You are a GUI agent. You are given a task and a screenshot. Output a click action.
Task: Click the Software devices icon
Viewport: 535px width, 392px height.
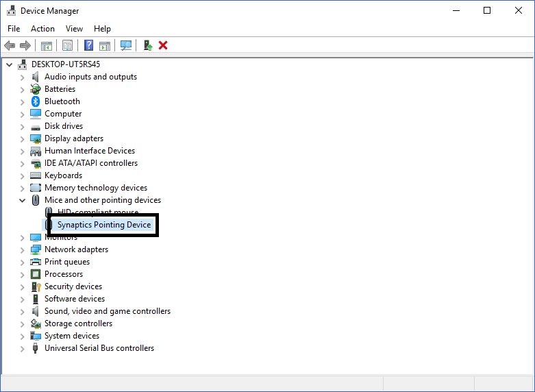(x=36, y=299)
